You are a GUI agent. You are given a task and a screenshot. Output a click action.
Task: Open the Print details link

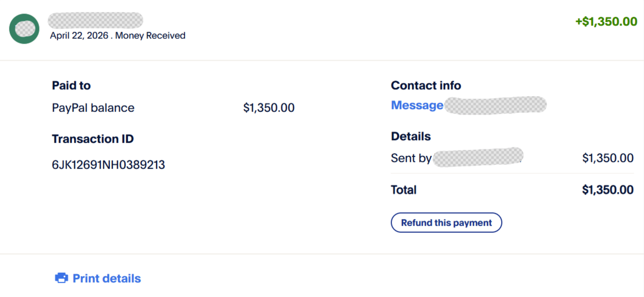[106, 278]
